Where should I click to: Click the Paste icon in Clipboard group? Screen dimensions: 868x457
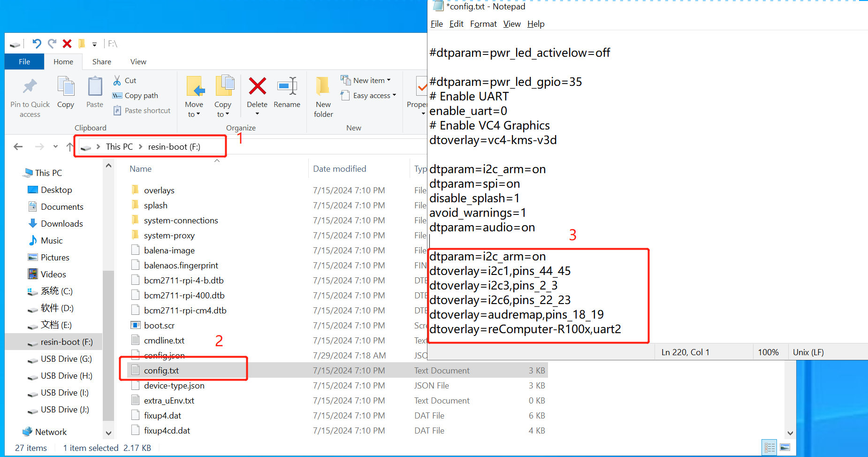pyautogui.click(x=95, y=87)
